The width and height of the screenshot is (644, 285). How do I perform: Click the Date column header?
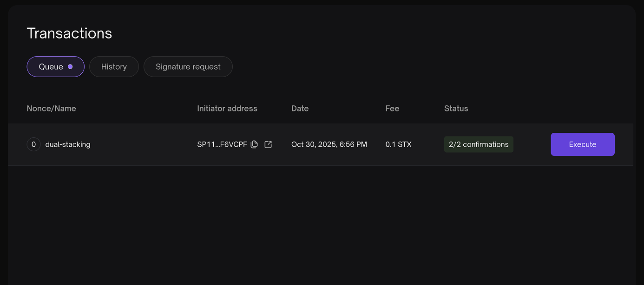(300, 109)
